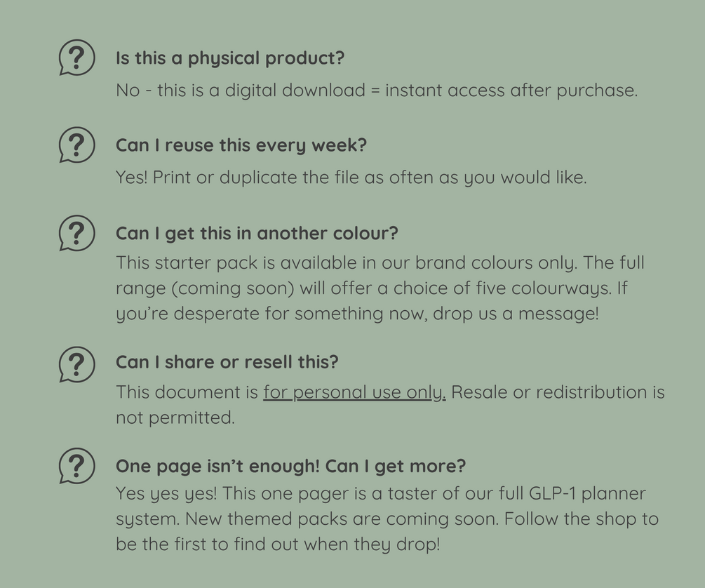Open the 'for personal use only' underlined link
Image resolution: width=705 pixels, height=588 pixels.
[354, 392]
